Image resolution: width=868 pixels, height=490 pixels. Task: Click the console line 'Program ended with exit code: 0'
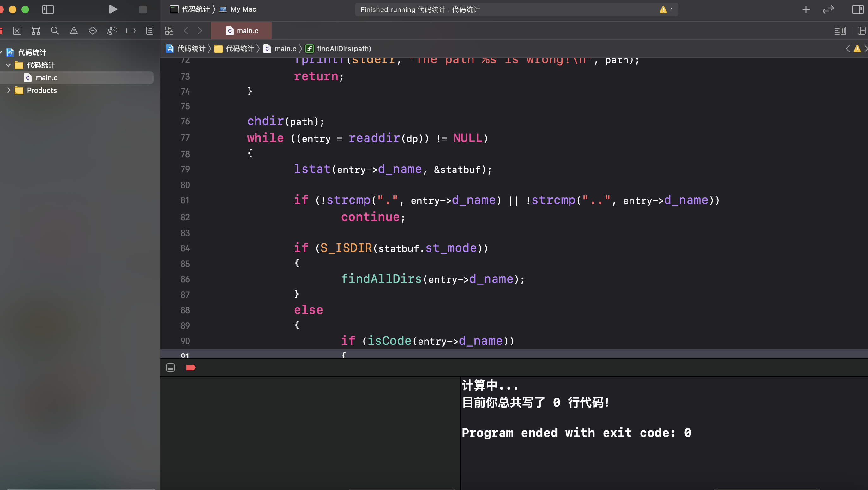pos(576,433)
